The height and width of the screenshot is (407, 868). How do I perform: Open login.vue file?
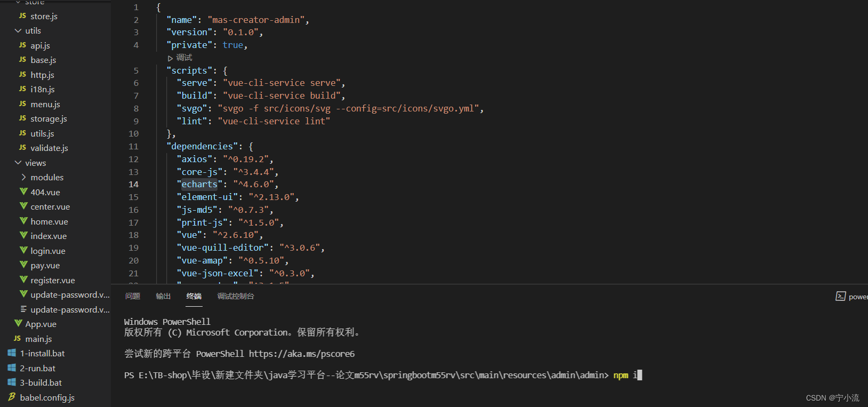pos(48,251)
